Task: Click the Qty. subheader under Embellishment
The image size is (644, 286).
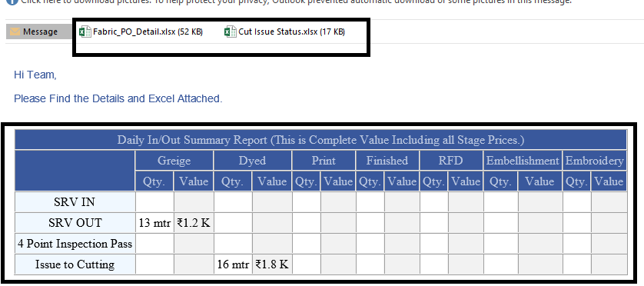Action: tap(500, 181)
